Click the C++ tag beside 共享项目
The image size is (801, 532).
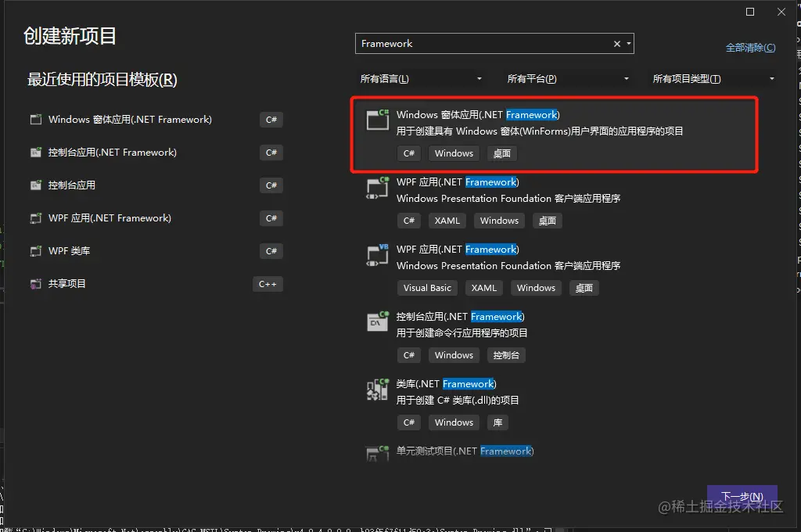(x=268, y=284)
